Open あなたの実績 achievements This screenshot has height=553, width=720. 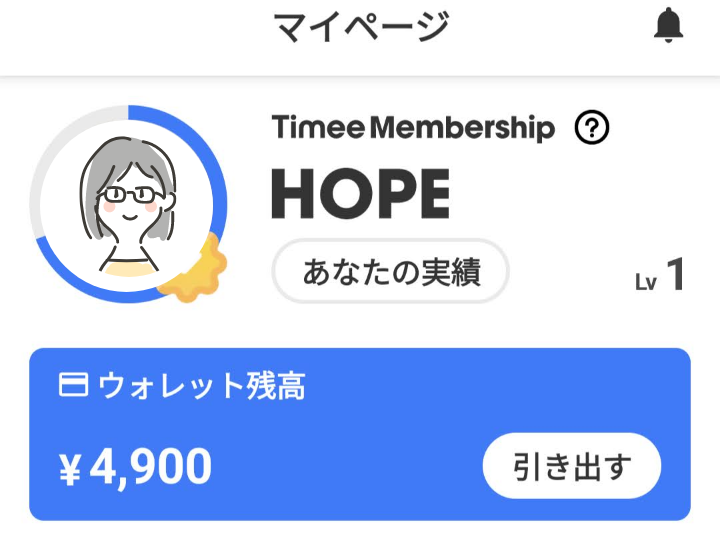391,272
